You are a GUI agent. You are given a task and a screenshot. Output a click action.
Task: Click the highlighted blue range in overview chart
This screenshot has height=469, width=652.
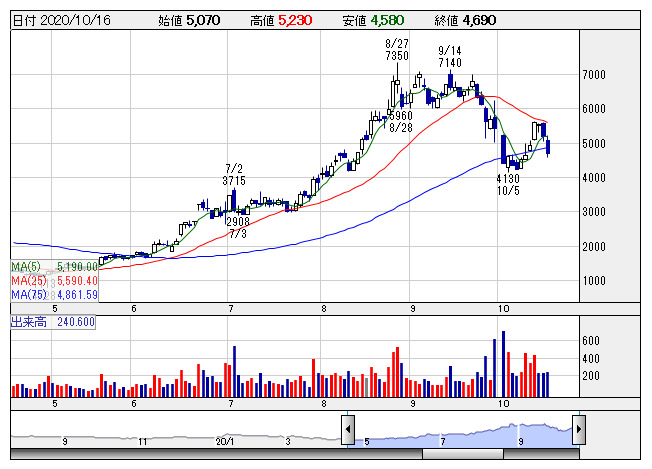pos(463,436)
